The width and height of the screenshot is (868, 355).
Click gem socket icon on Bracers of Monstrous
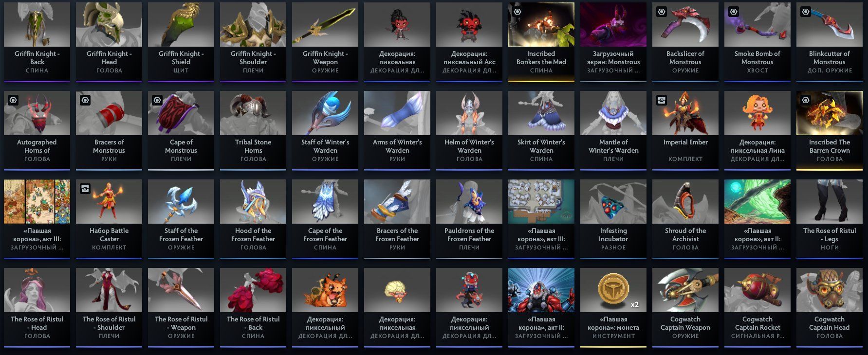85,100
